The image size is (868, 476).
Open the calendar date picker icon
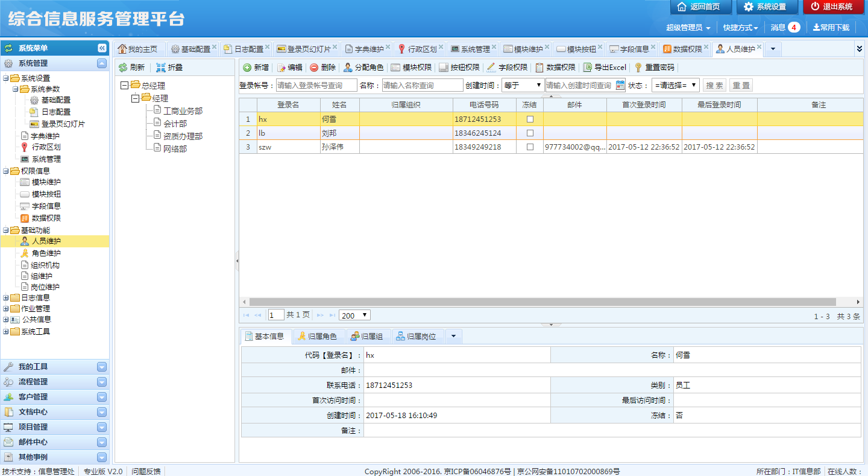coord(620,85)
